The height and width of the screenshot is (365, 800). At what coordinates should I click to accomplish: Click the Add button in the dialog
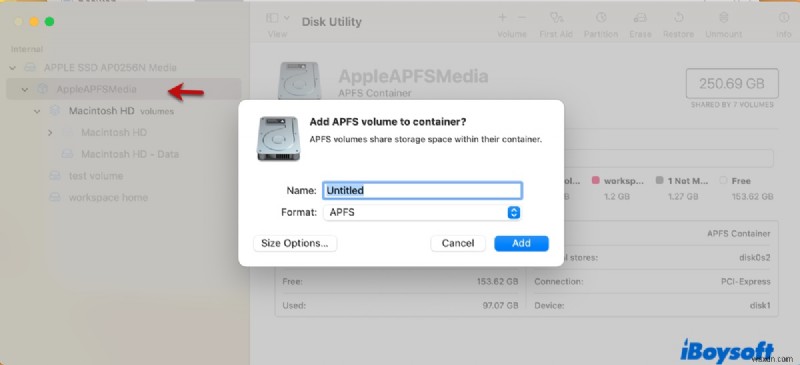(521, 243)
